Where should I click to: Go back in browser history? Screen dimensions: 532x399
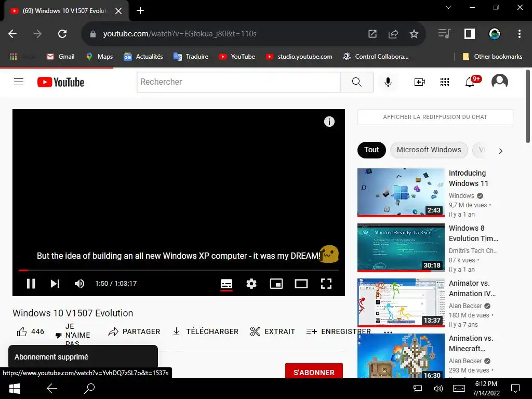(x=12, y=34)
